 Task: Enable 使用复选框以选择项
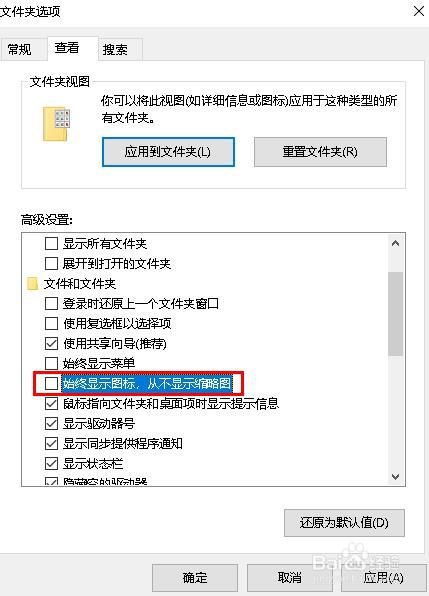[x=51, y=323]
